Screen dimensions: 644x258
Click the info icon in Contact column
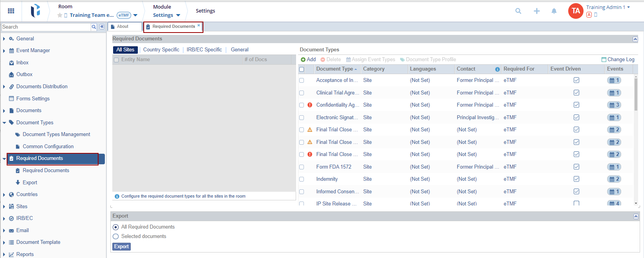497,69
